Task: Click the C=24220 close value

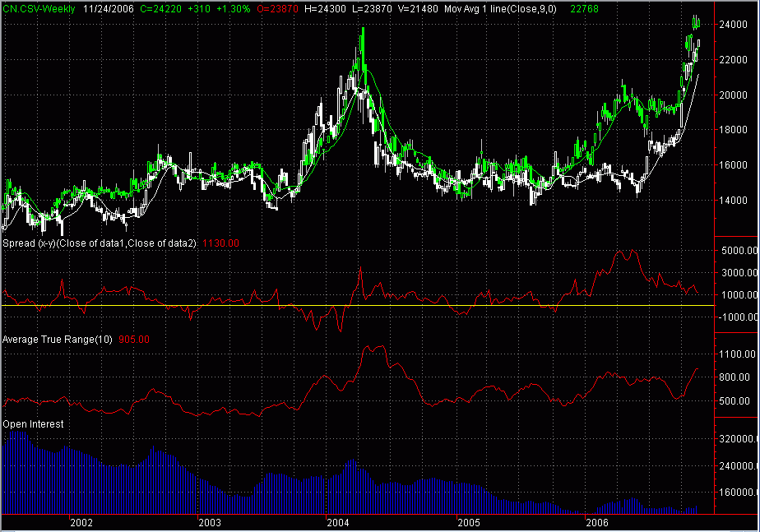Action: [161, 9]
